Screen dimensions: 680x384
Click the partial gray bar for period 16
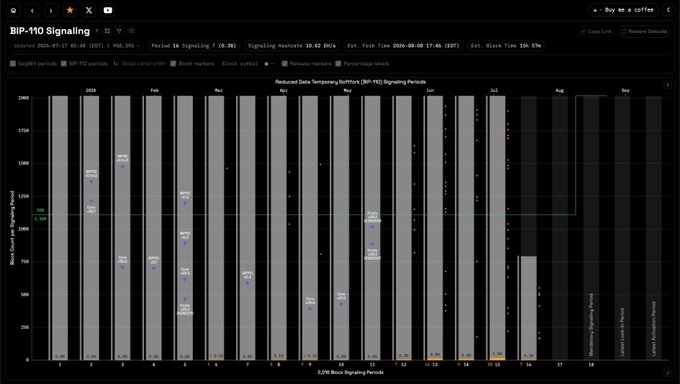(x=529, y=307)
